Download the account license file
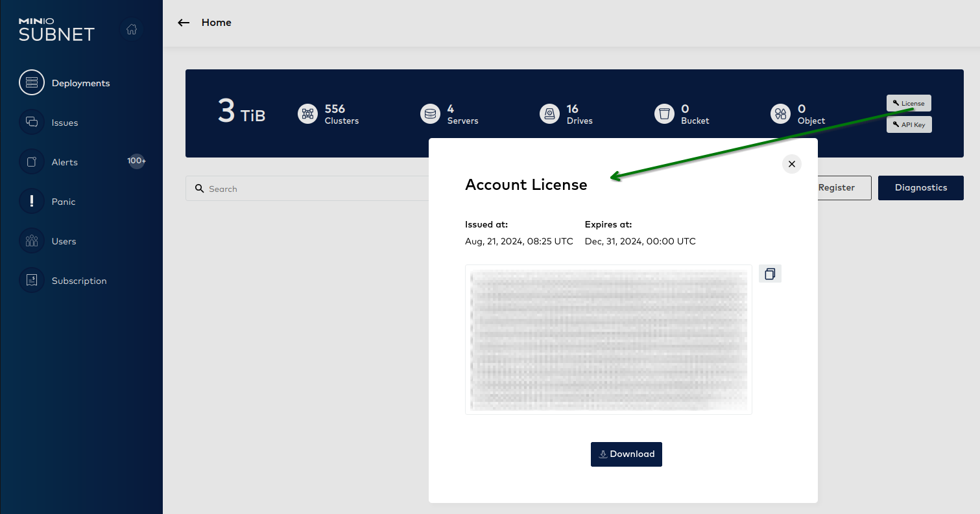 tap(626, 454)
